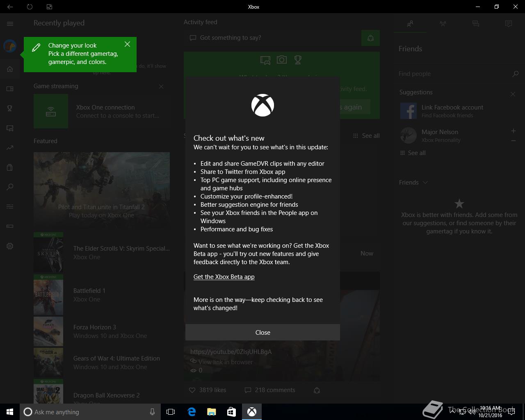
Task: Open Store bag icon in the sidebar
Action: pos(10,167)
